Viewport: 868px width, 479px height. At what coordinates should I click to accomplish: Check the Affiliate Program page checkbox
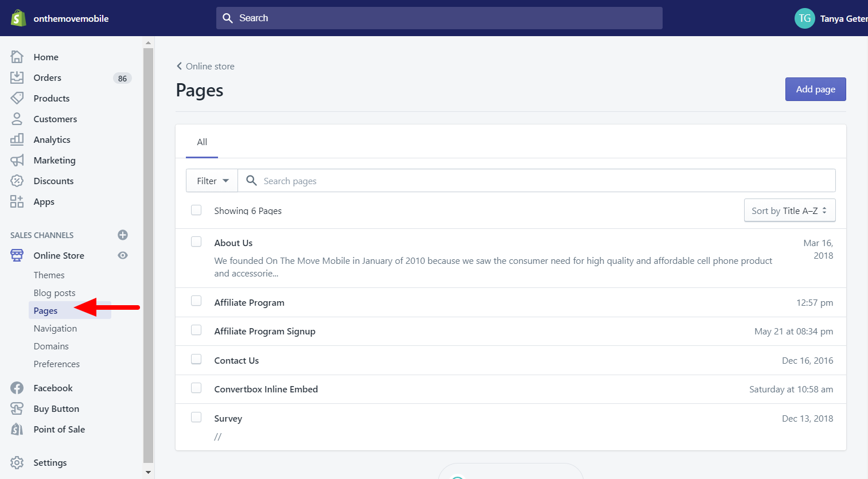coord(196,301)
